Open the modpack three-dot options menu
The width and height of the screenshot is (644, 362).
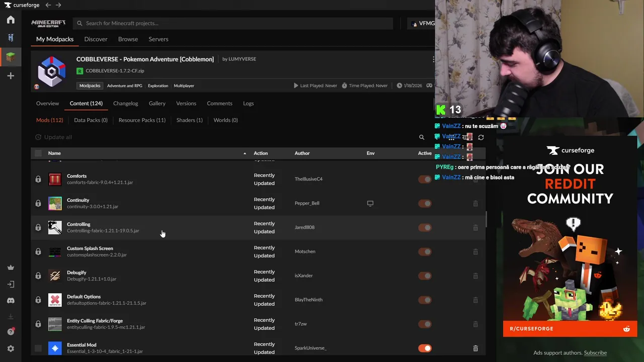433,59
